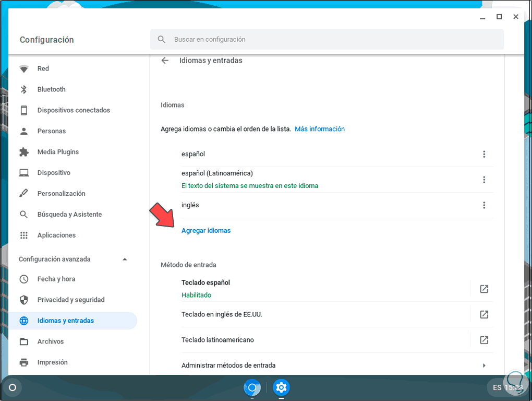Image resolution: width=532 pixels, height=401 pixels.
Task: Collapse the Configuración avanzada section
Action: tap(125, 260)
